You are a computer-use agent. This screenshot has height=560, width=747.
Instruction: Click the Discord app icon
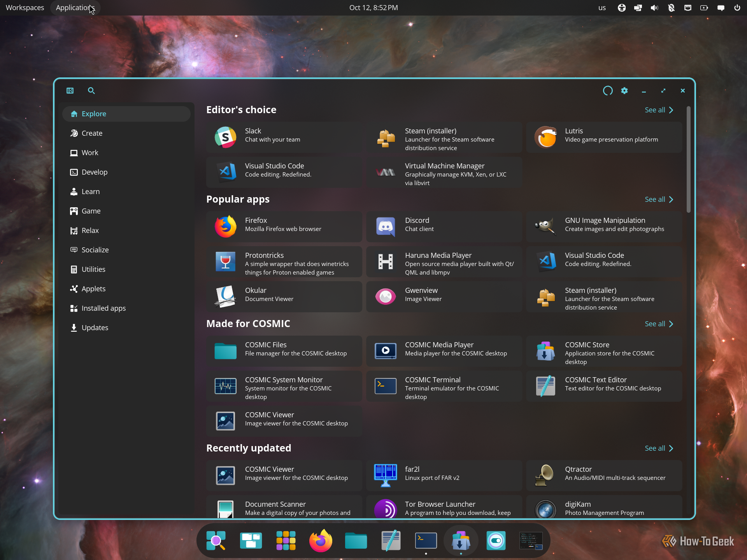coord(386,227)
